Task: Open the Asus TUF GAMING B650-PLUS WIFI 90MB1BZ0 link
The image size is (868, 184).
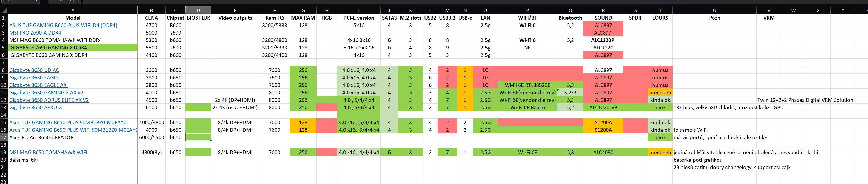Action: [x=73, y=130]
